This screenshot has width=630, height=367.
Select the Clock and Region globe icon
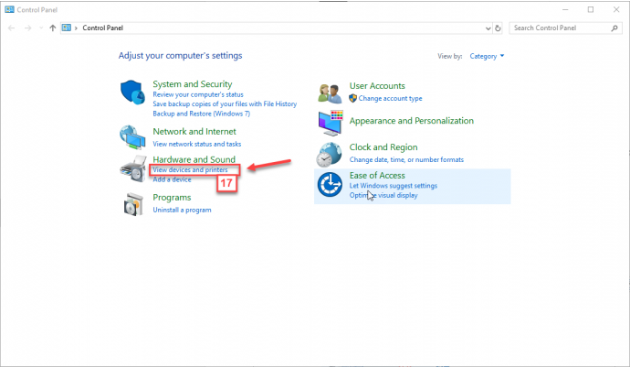pyautogui.click(x=329, y=155)
